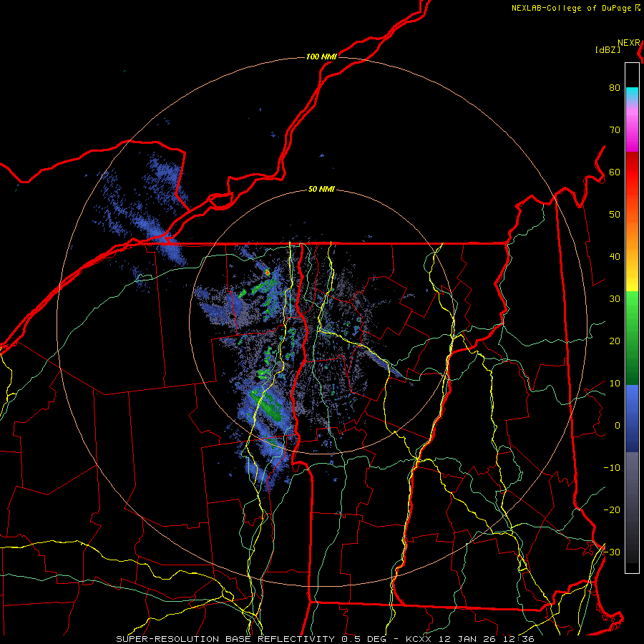The height and width of the screenshot is (644, 644).
Task: Click the small red-orange high reflectivity echo
Action: [x=268, y=272]
